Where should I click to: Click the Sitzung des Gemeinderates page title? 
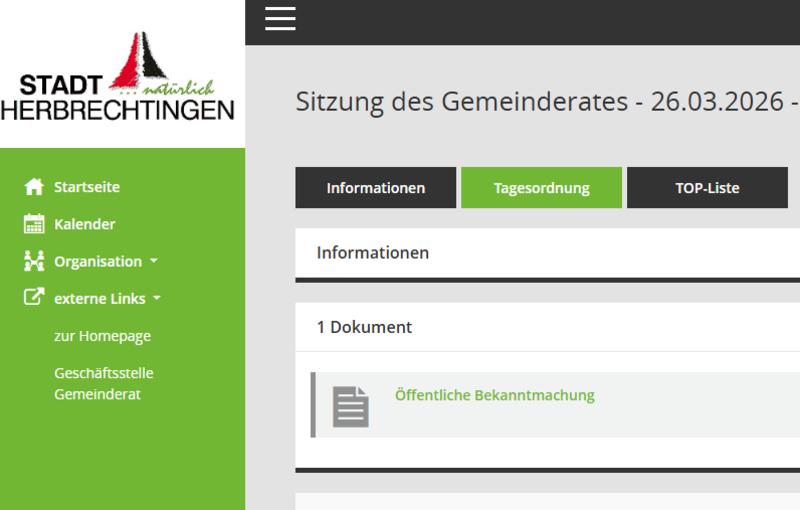point(545,102)
